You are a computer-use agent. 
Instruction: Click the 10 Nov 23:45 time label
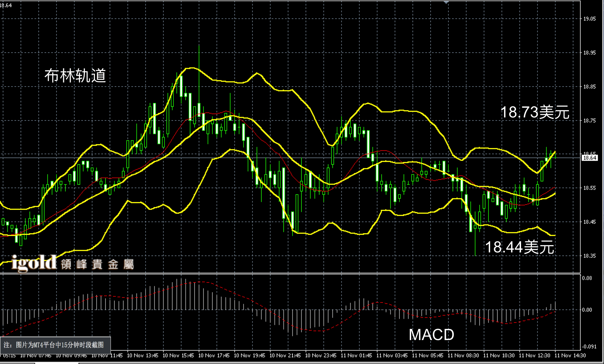321,356
